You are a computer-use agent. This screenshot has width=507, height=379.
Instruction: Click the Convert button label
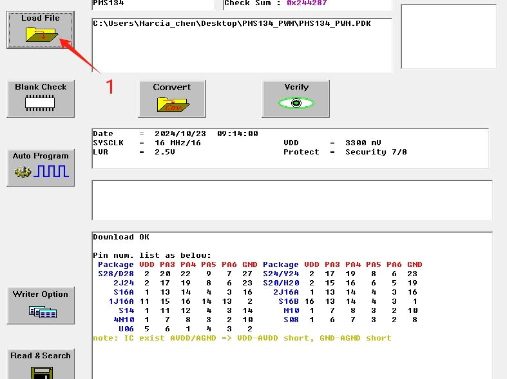pyautogui.click(x=172, y=87)
